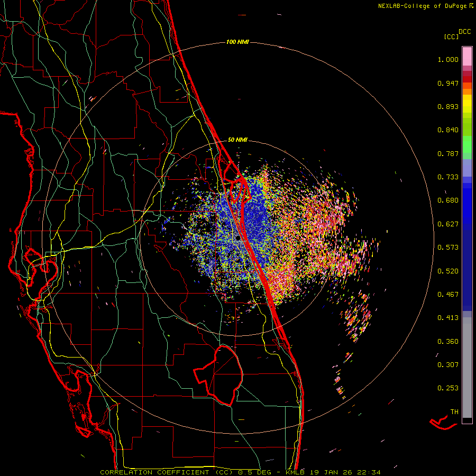Click the CORRELATION COEFFICIENT (CC) caption text
This screenshot has height=476, width=476.
click(167, 472)
